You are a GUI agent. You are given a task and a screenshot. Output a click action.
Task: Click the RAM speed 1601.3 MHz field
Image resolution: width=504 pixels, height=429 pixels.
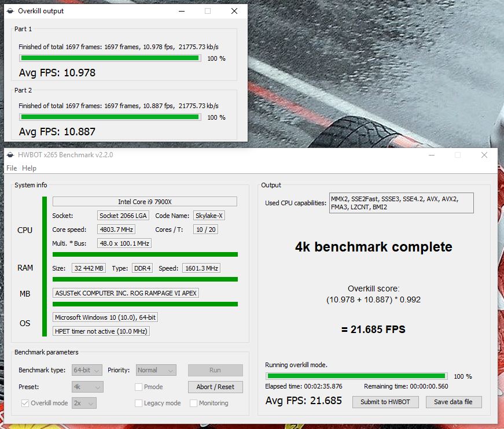(x=201, y=268)
